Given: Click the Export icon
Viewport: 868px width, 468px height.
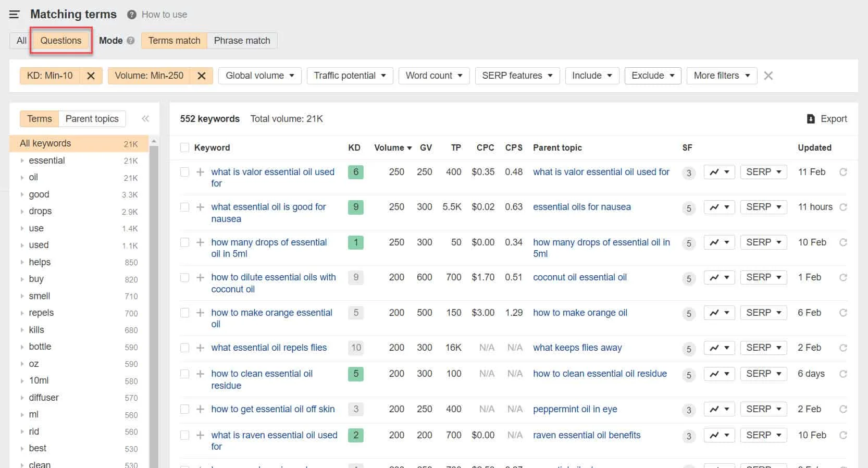Looking at the screenshot, I should coord(811,119).
